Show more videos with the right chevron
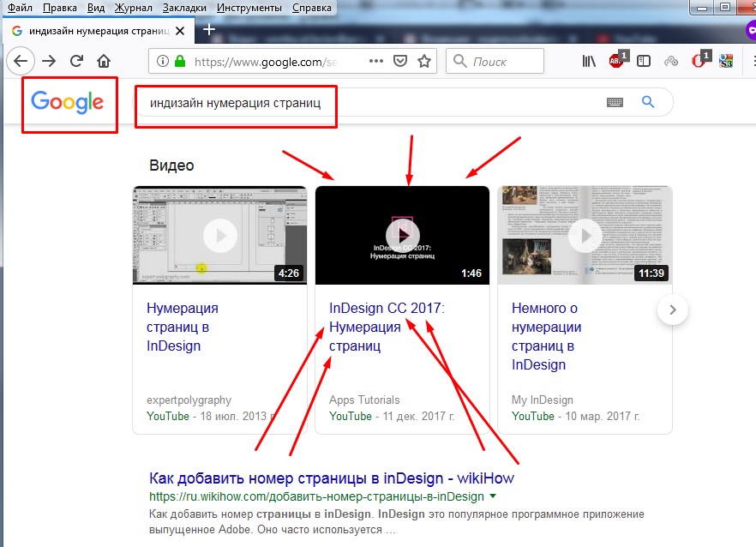Viewport: 756px width, 547px height. coord(673,310)
